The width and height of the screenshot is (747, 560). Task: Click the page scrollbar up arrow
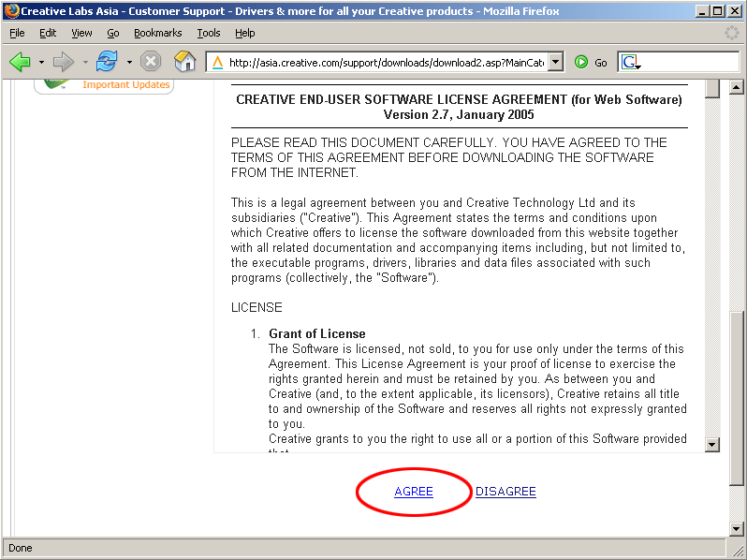pos(737,87)
